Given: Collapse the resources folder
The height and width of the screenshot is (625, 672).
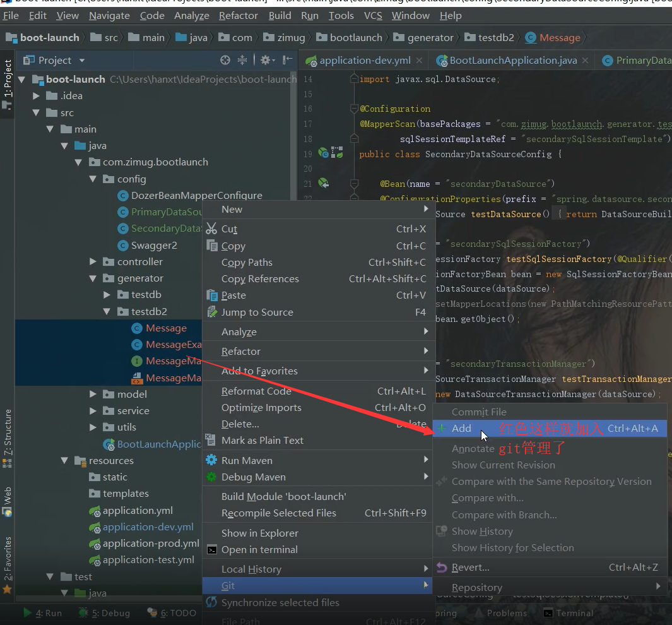Looking at the screenshot, I should pos(65,460).
